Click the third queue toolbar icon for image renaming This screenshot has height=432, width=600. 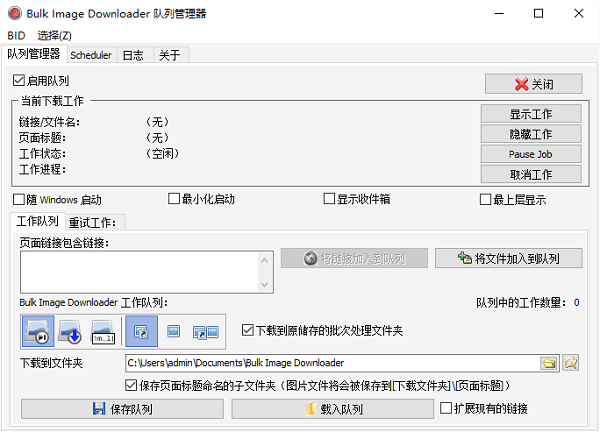[102, 329]
